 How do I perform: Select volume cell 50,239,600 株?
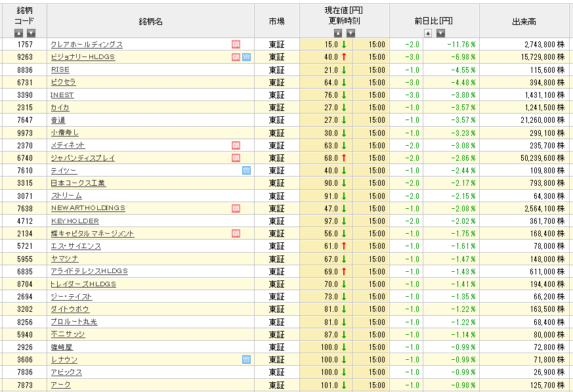point(524,158)
